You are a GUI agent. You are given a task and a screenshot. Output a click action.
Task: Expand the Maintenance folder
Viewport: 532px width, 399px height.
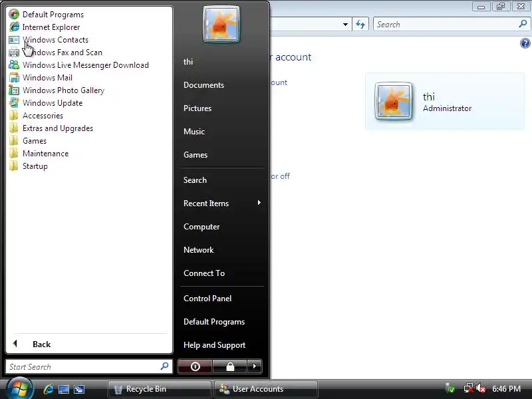[45, 154]
